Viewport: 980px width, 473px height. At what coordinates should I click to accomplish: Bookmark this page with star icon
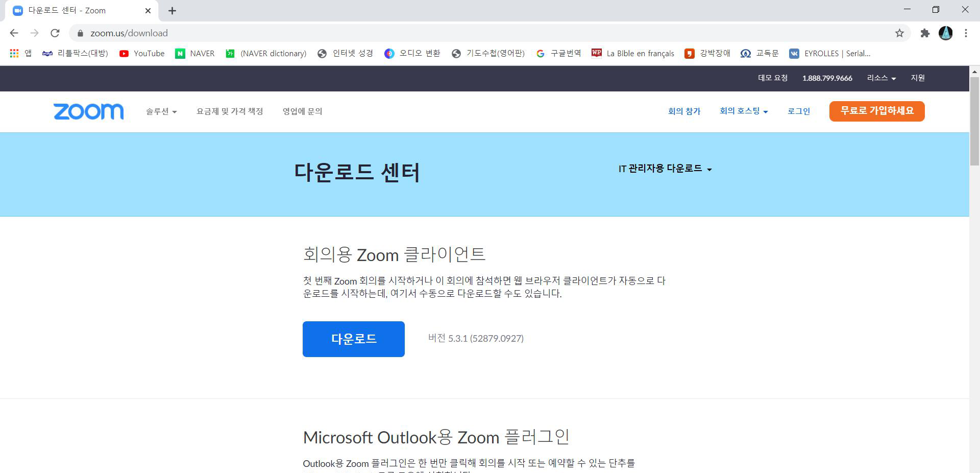tap(899, 33)
